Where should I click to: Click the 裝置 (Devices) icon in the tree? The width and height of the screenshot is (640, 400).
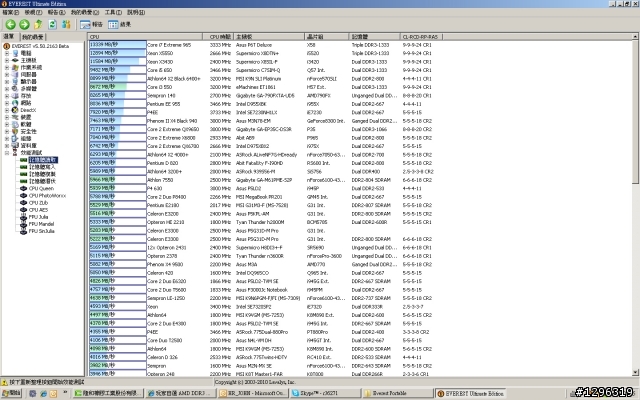click(x=15, y=117)
